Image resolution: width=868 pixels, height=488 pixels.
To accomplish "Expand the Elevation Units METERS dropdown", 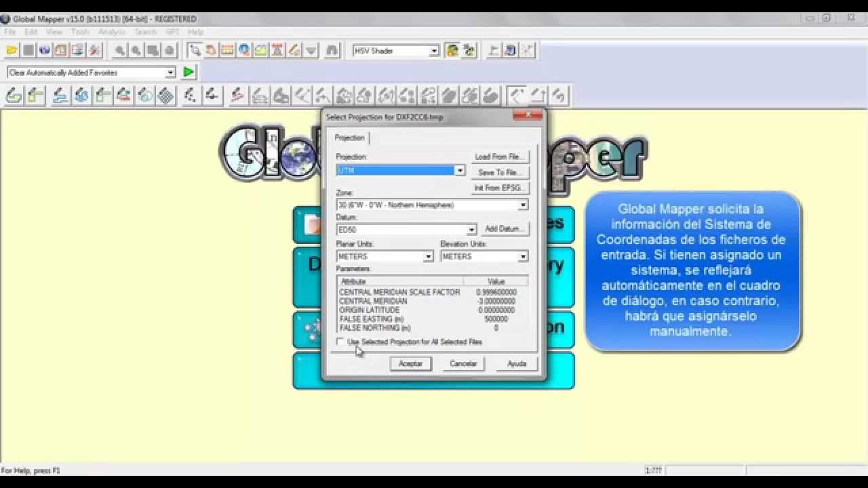I will click(x=523, y=257).
